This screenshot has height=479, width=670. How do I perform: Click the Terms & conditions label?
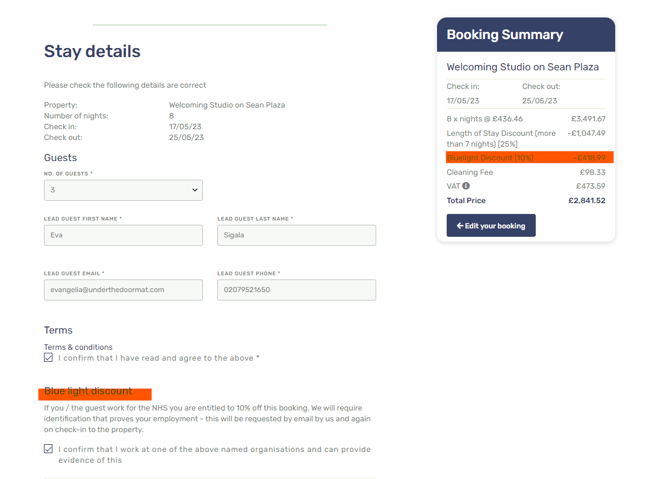click(x=78, y=347)
